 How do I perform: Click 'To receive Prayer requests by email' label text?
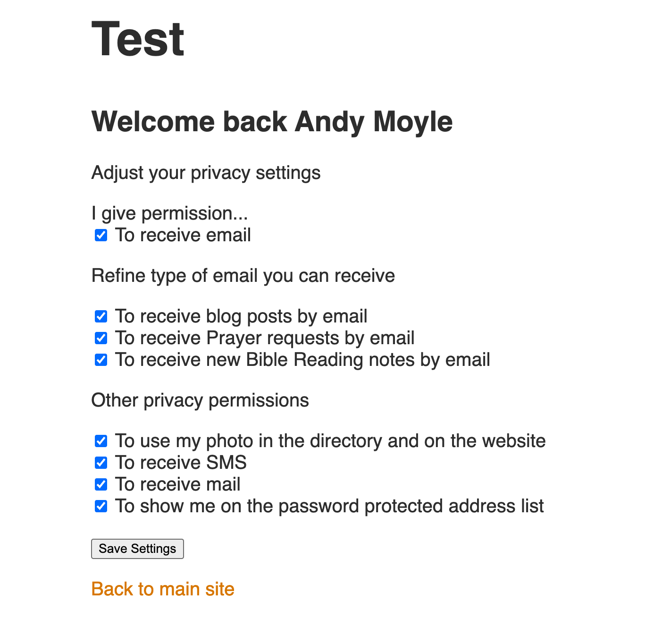pyautogui.click(x=265, y=338)
